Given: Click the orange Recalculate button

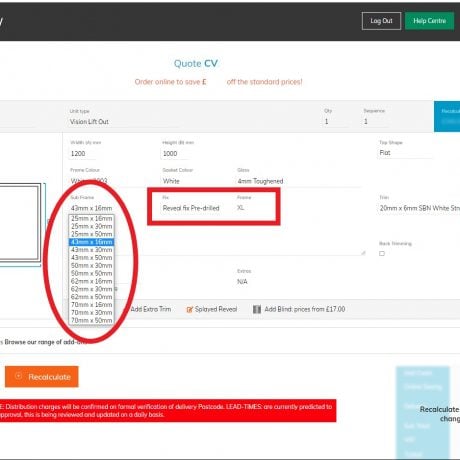Looking at the screenshot, I should (42, 377).
